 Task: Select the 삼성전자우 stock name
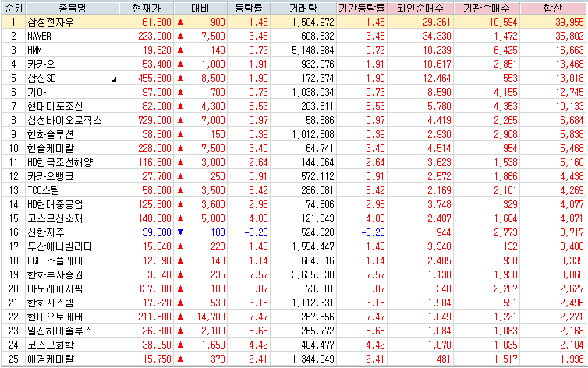pos(51,22)
